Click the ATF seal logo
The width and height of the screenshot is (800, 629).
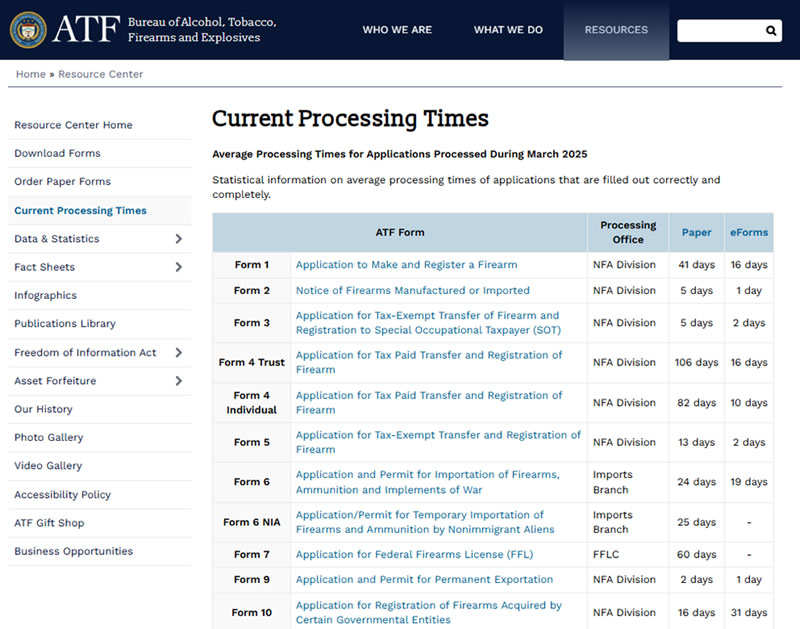click(28, 30)
